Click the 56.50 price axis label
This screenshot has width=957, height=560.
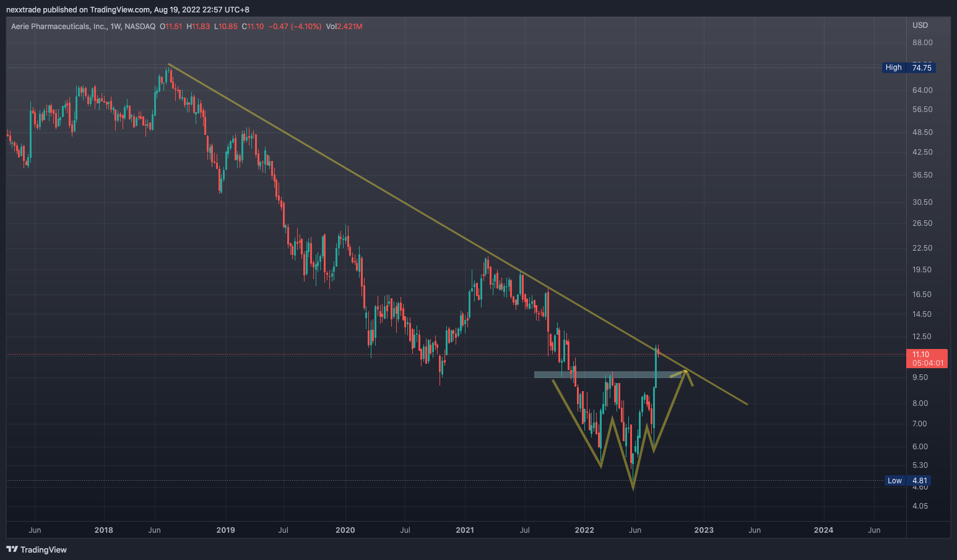click(x=922, y=110)
